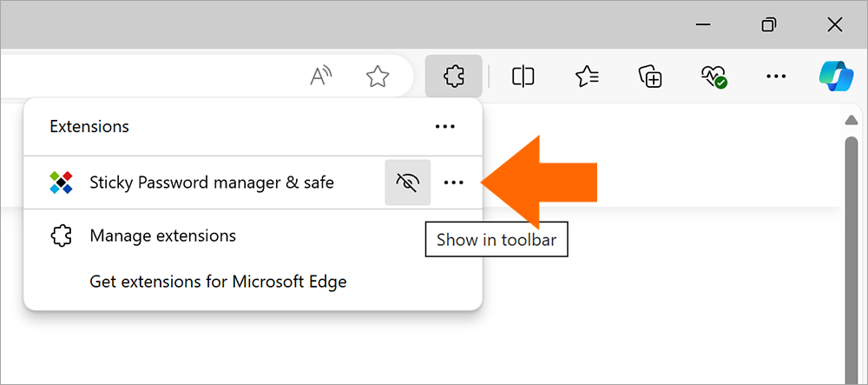Open the Collections icon
The height and width of the screenshot is (385, 868).
pos(650,76)
